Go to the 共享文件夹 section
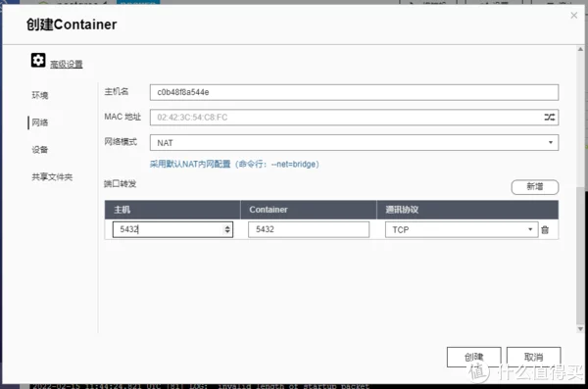 [52, 177]
